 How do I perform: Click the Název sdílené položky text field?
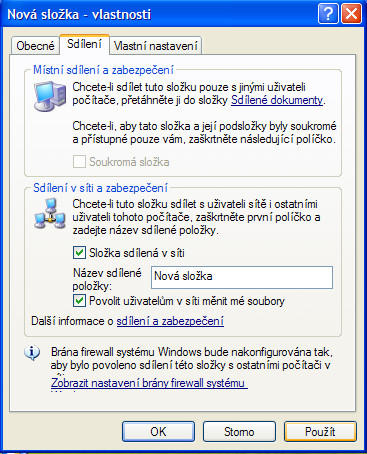[x=242, y=277]
